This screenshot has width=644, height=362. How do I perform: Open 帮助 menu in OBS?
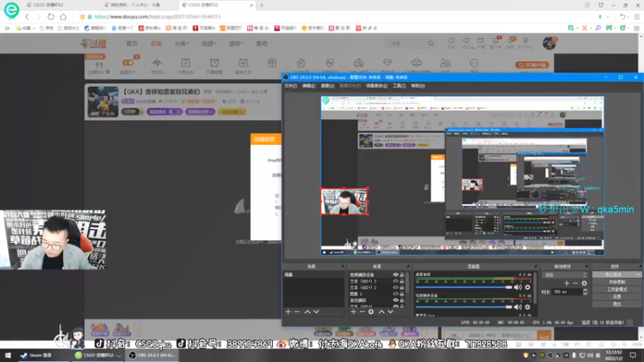tap(418, 86)
